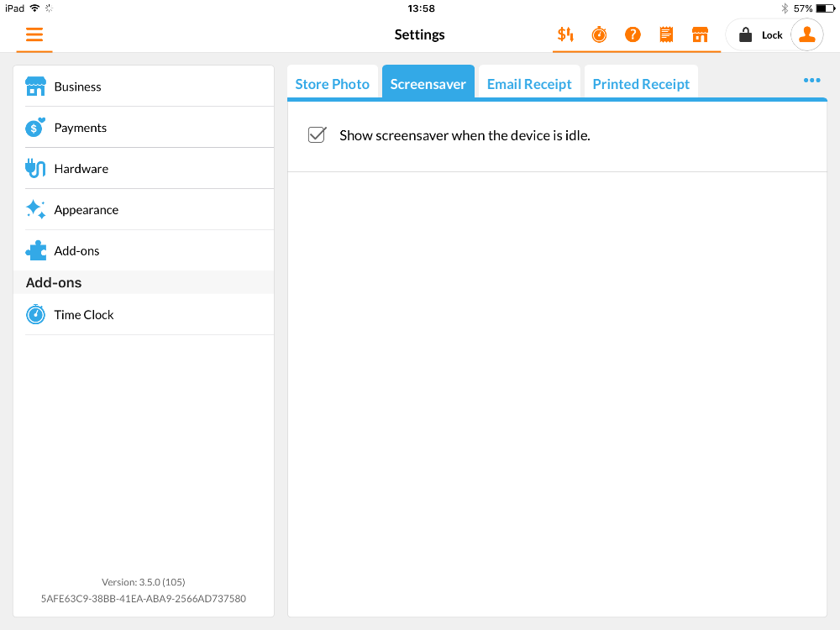View receipts with the receipt toolbar icon
The width and height of the screenshot is (840, 630).
[x=666, y=35]
